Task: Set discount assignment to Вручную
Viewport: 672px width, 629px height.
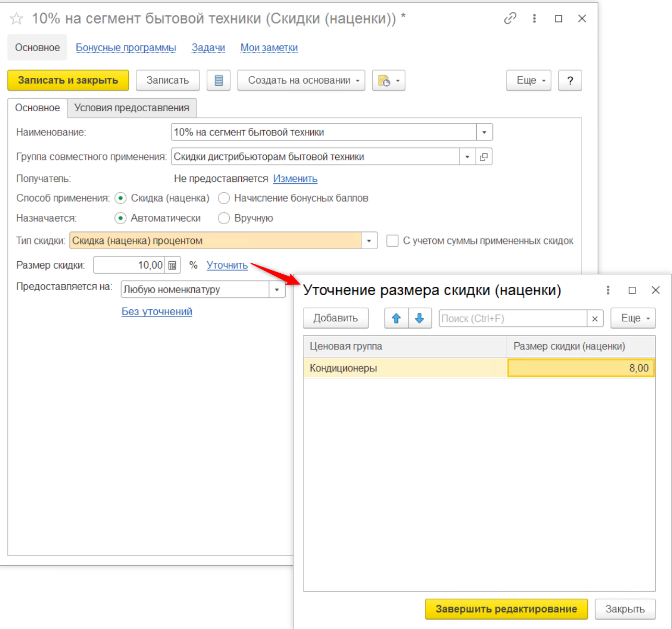Action: coord(224,218)
